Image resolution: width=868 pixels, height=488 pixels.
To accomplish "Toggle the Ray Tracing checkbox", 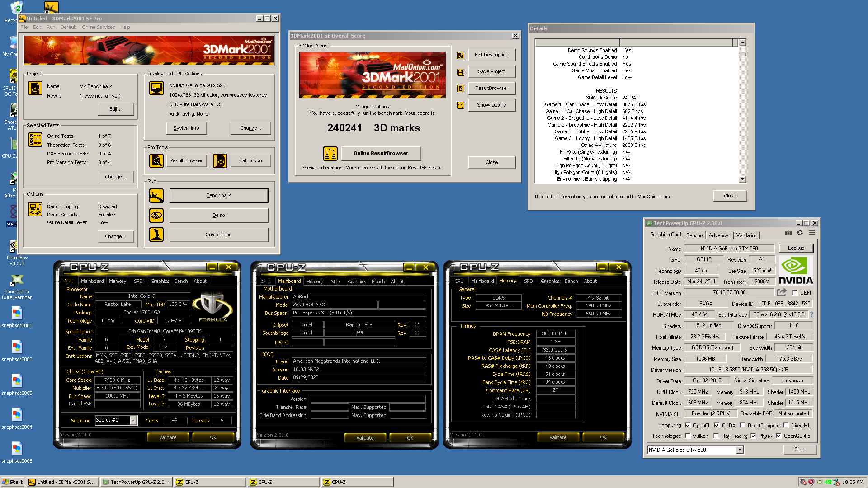I will pos(716,436).
